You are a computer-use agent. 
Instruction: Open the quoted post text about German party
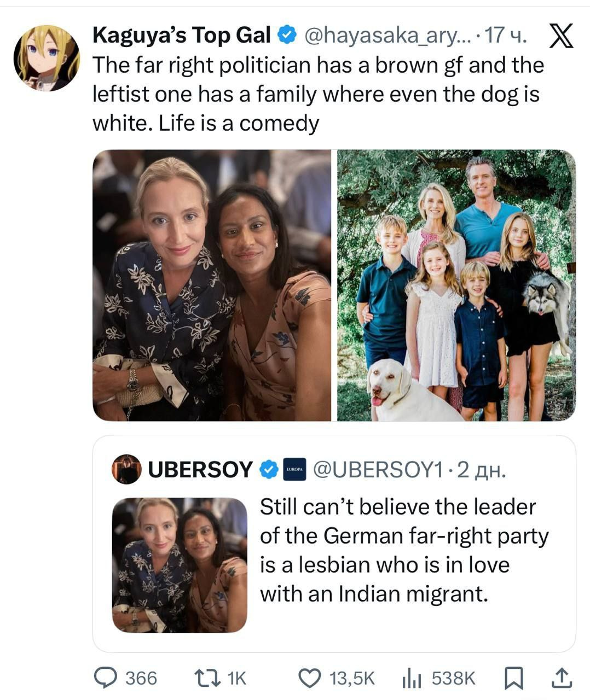[x=404, y=550]
